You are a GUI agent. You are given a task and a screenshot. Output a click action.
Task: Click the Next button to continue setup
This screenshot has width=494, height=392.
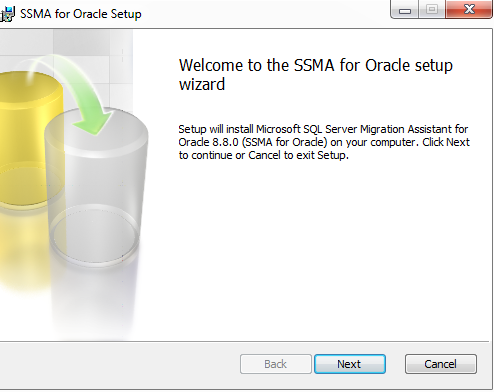click(350, 364)
